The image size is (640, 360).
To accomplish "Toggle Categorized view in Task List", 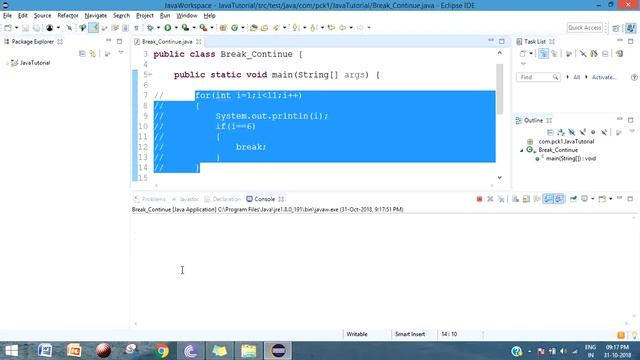I will pyautogui.click(x=543, y=53).
